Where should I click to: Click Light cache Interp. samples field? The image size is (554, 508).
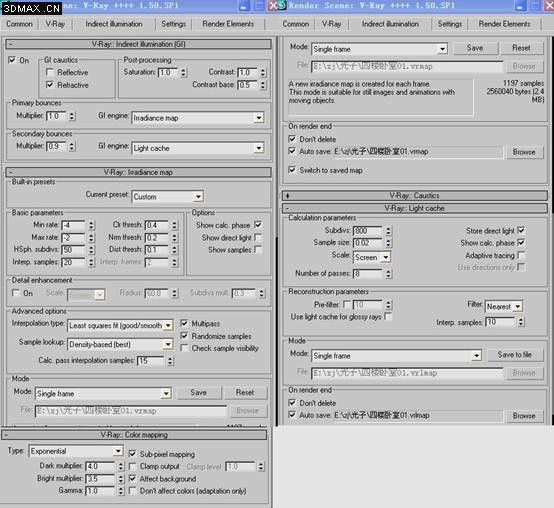pyautogui.click(x=500, y=322)
